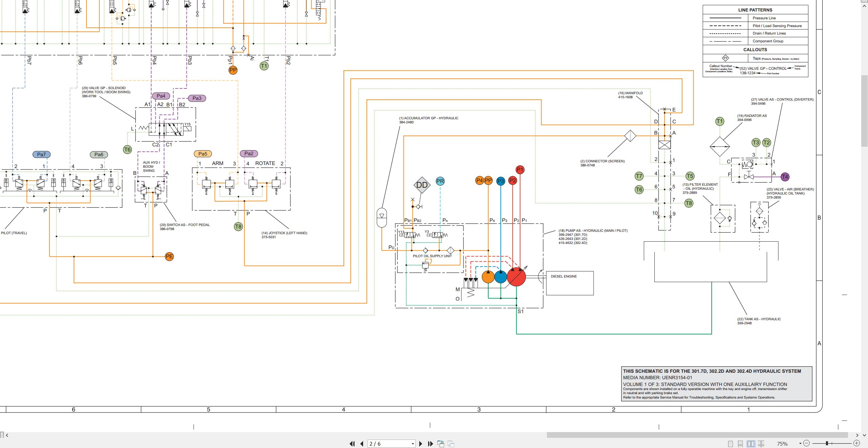Screen dimensions: 868x448
Task: Click the purple Pa2 callout label
Action: (249, 154)
